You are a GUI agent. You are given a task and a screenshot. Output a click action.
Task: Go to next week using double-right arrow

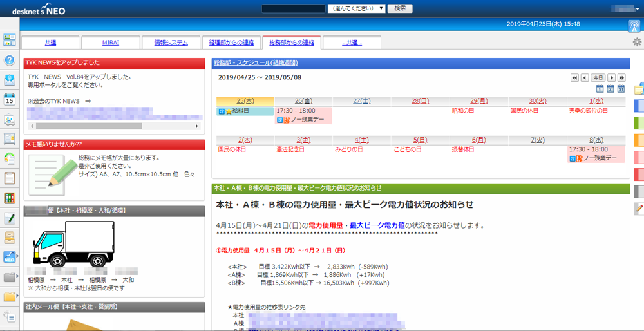[x=621, y=77]
